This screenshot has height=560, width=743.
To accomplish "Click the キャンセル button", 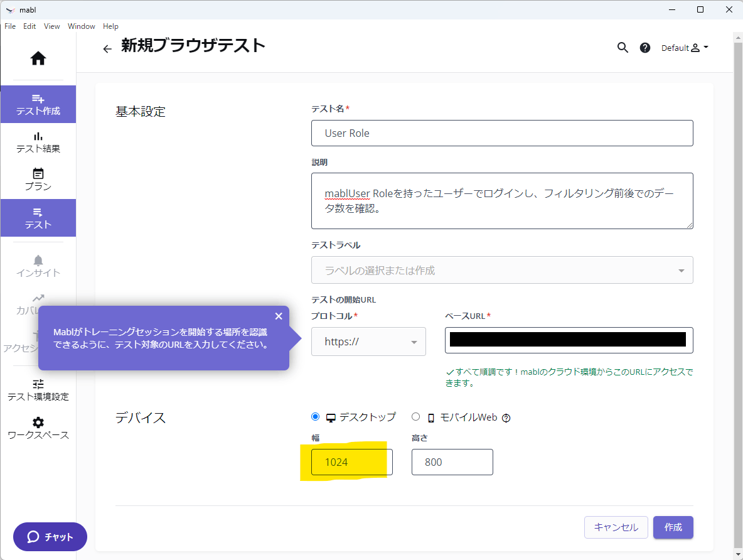I will [616, 527].
